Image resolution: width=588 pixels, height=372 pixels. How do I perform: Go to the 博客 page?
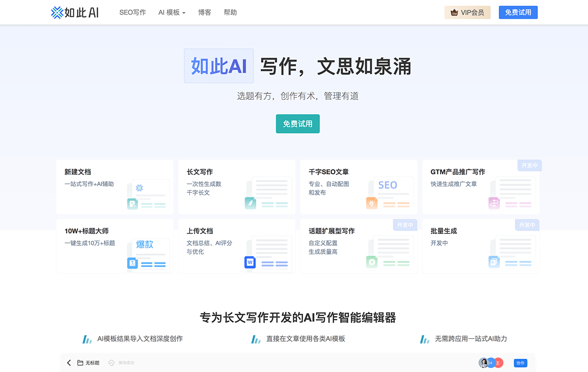(204, 13)
